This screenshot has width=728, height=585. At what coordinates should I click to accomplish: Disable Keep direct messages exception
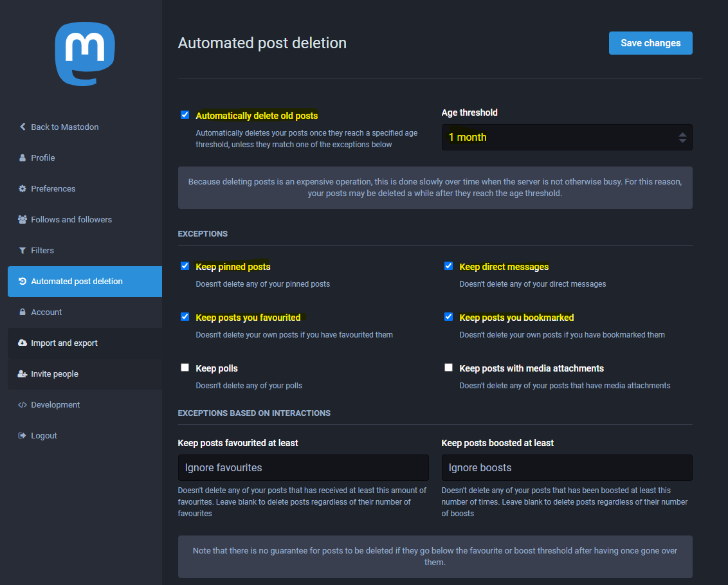(449, 266)
